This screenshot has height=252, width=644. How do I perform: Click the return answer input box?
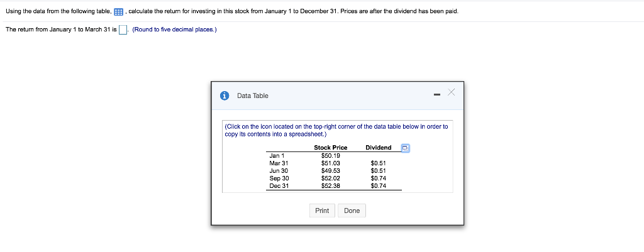[x=123, y=30]
